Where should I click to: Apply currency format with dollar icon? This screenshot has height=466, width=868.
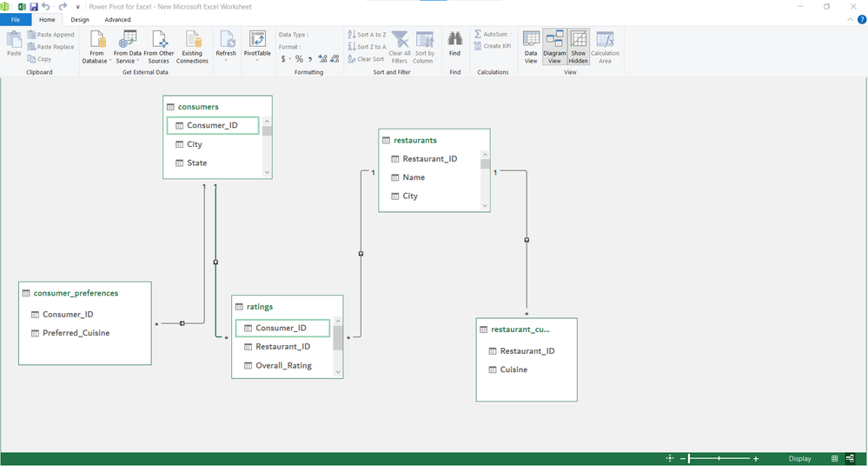point(283,59)
